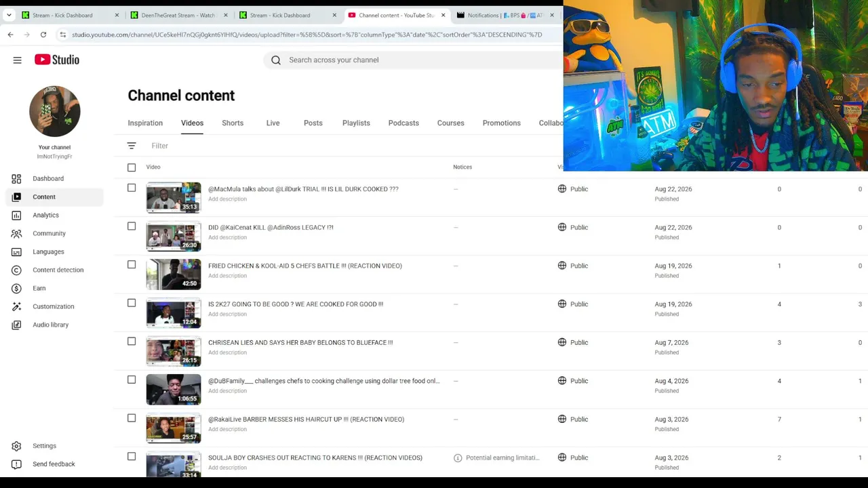Open the RakaiLive BARBER MESSES HIS HAIRCUT title
The width and height of the screenshot is (868, 488).
306,420
